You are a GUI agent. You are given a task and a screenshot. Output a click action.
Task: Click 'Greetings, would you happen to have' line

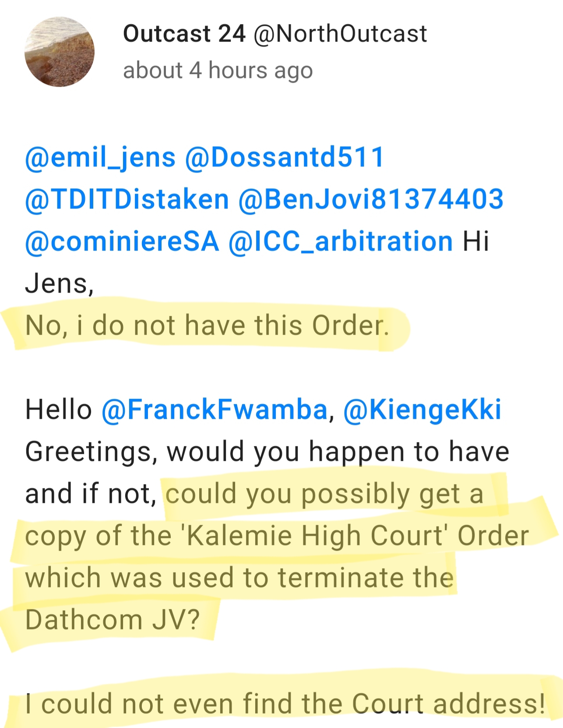[x=267, y=452]
